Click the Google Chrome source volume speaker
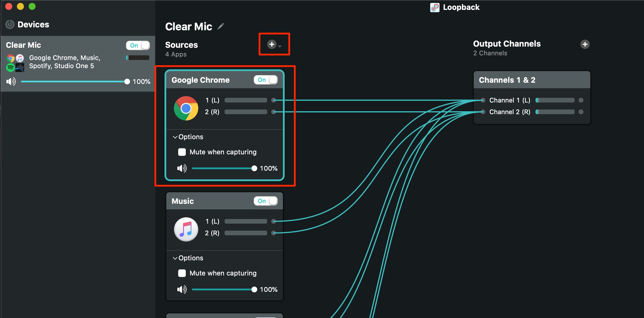The image size is (644, 318). point(182,168)
